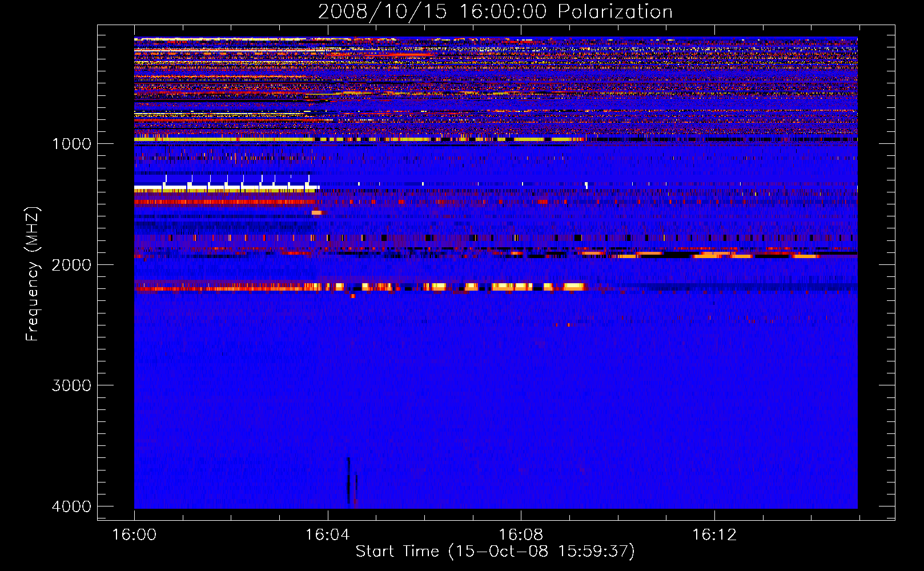Click the 3000 frequency tick label
The image size is (924, 571).
tap(71, 385)
